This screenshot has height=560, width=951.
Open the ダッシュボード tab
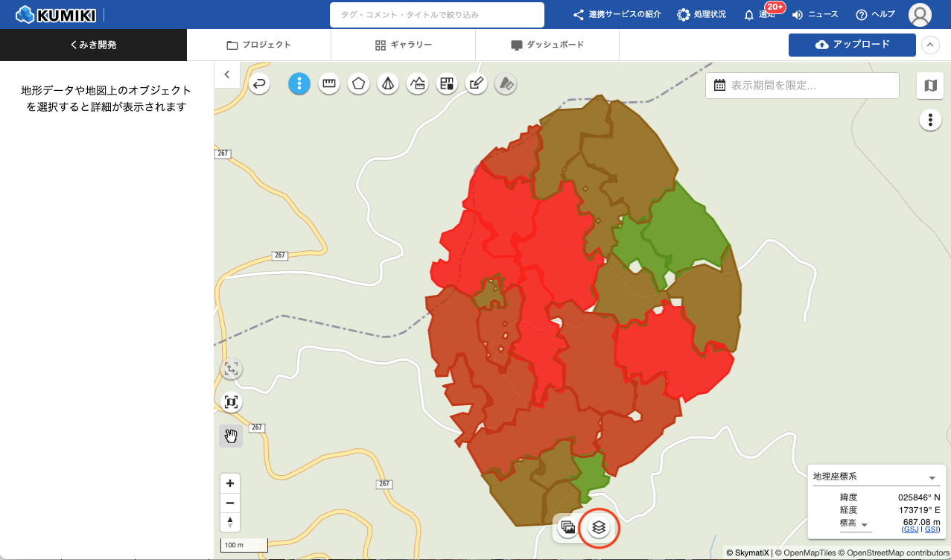tap(547, 45)
